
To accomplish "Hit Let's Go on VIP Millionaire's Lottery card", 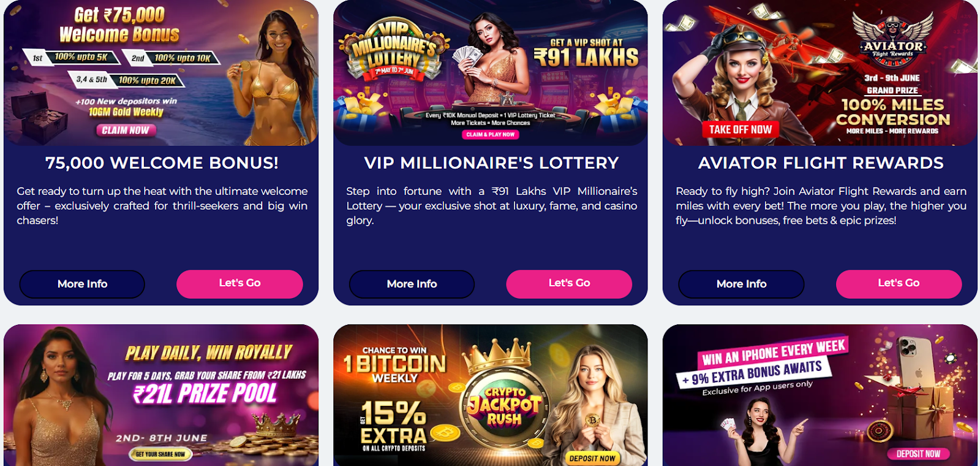I will [x=569, y=283].
